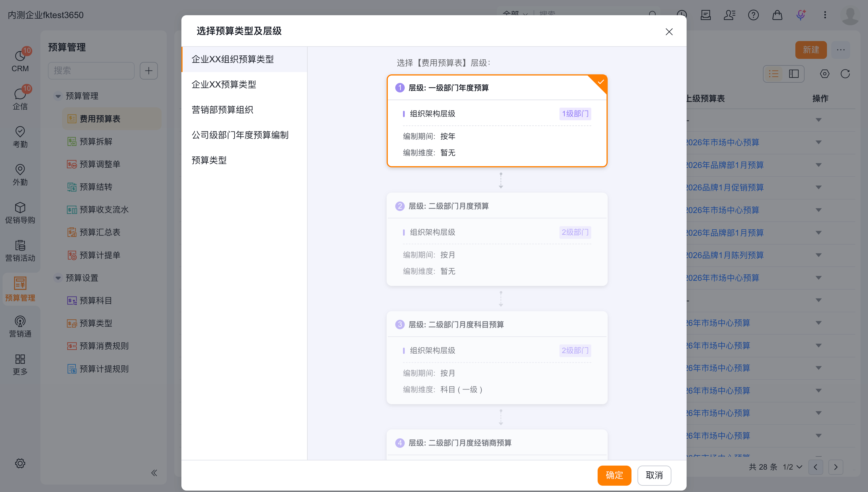Image resolution: width=868 pixels, height=492 pixels.
Task: Open the shopping bag icon in top bar
Action: (x=777, y=15)
